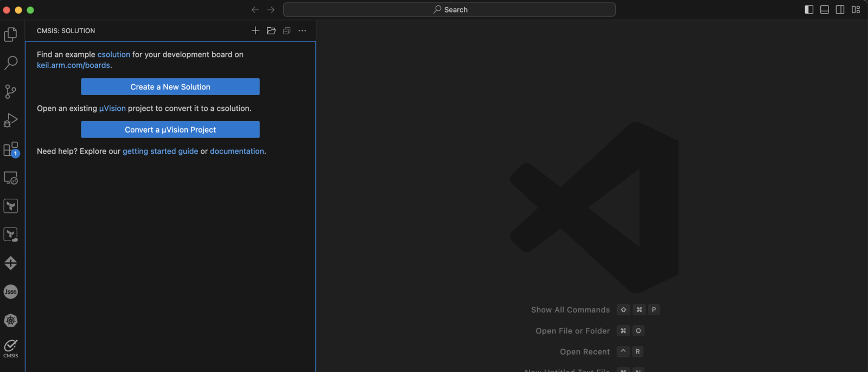The image size is (868, 372).
Task: Toggle the secondary side bar from the title bar
Action: tap(840, 10)
